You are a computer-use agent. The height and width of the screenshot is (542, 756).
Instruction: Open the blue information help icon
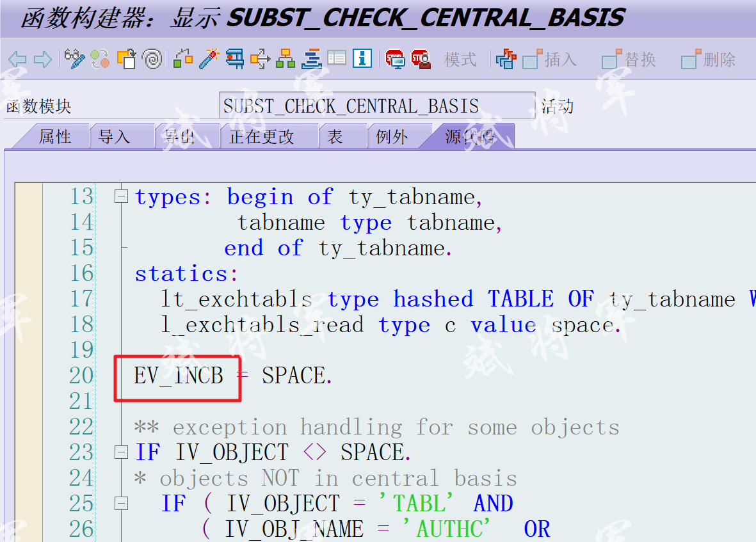[x=362, y=58]
